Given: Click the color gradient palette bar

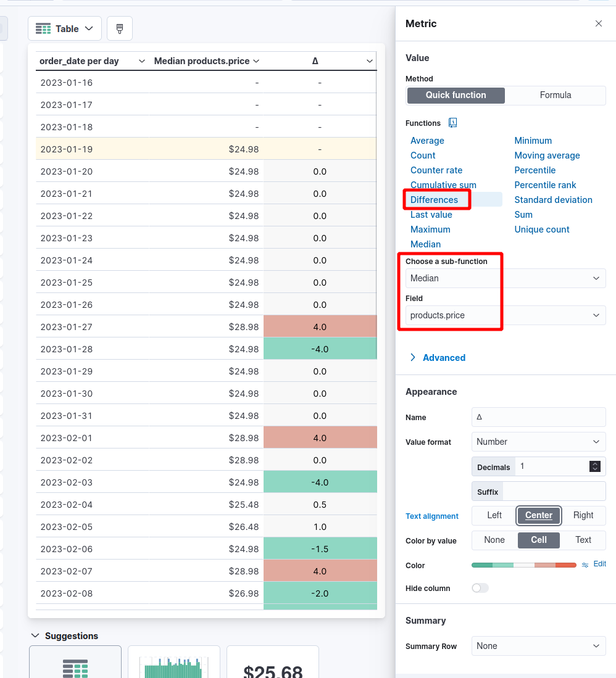Looking at the screenshot, I should tap(523, 565).
